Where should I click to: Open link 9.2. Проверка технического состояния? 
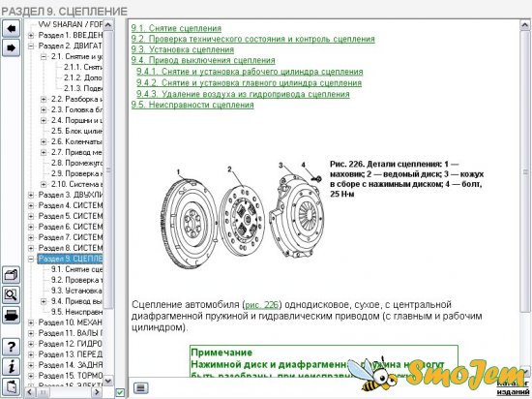[x=253, y=39]
